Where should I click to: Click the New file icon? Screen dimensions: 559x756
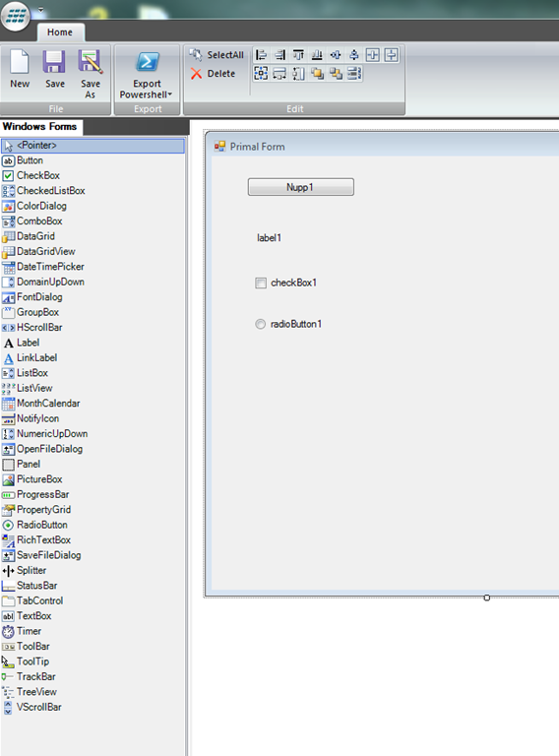20,61
